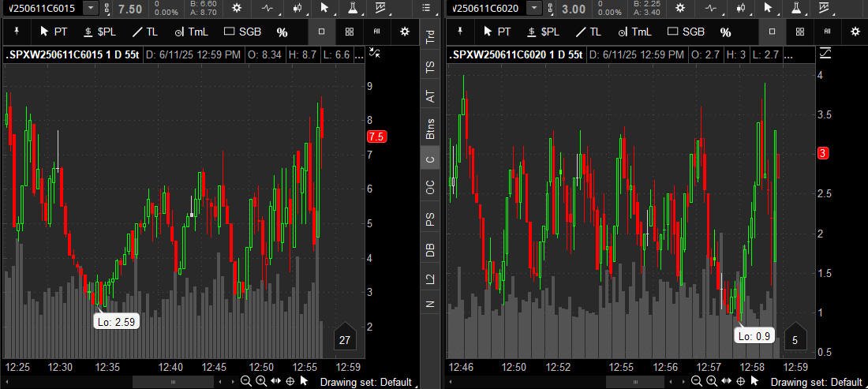Open left chart settings gear in top bar
This screenshot has width=868, height=389.
(238, 8)
